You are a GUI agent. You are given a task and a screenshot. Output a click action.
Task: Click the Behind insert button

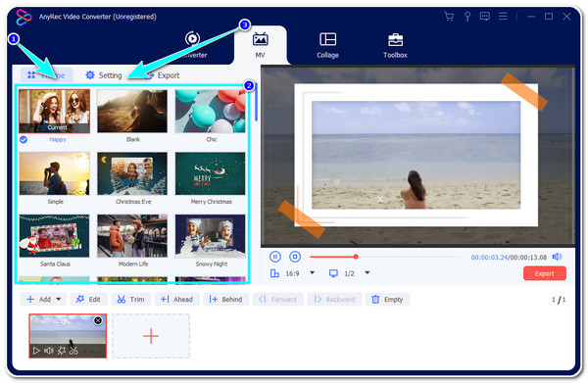pos(225,300)
